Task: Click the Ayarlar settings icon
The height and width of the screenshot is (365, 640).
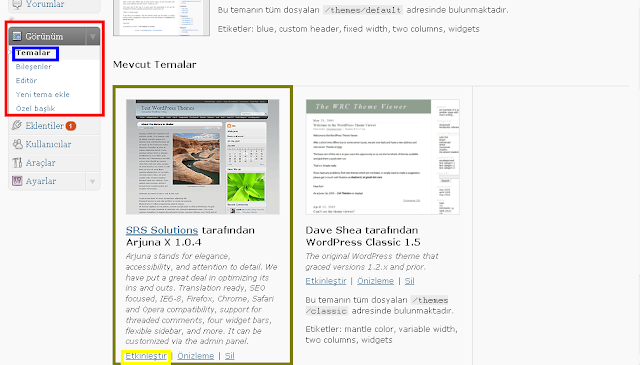Action: [17, 181]
